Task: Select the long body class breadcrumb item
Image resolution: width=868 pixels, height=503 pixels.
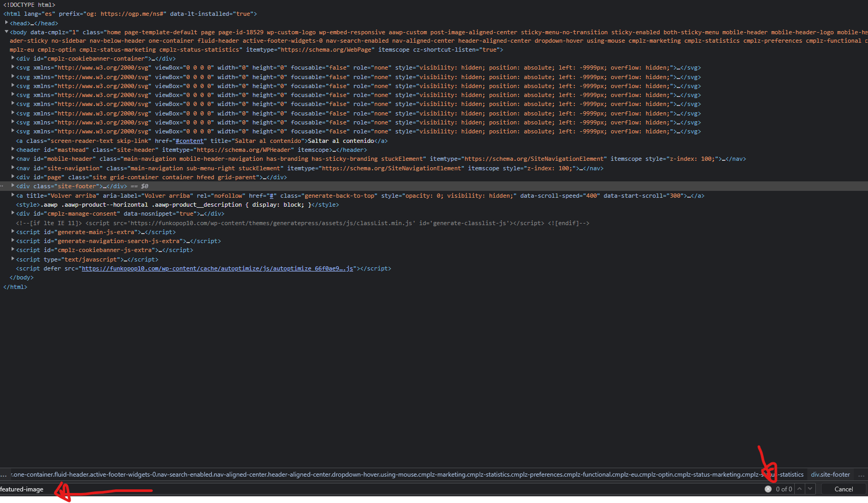Action: (x=407, y=475)
